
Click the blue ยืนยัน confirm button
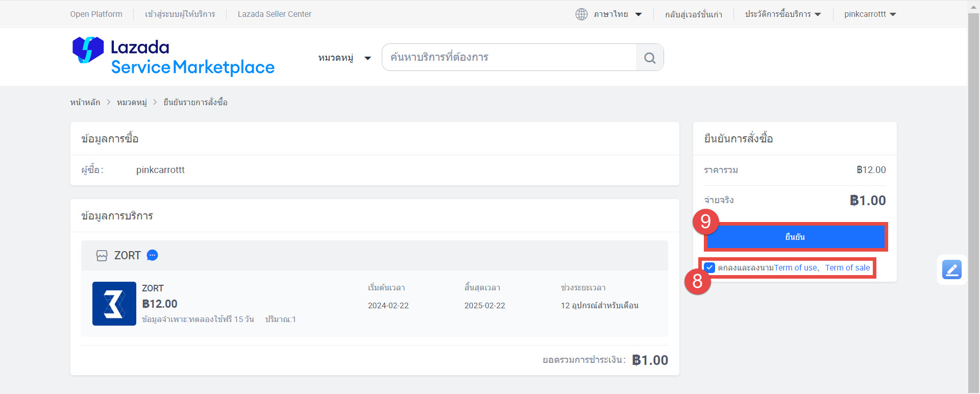[795, 237]
